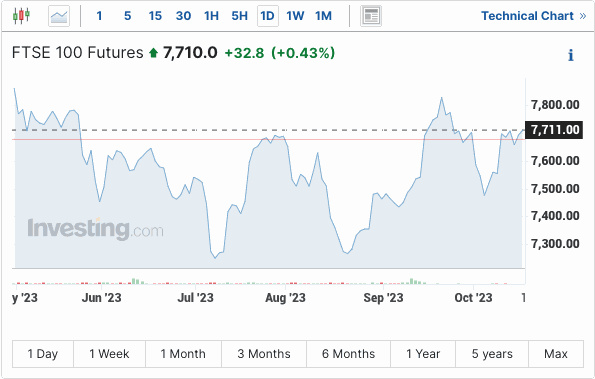Select the 5 minute interval
This screenshot has width=595, height=379.
128,16
